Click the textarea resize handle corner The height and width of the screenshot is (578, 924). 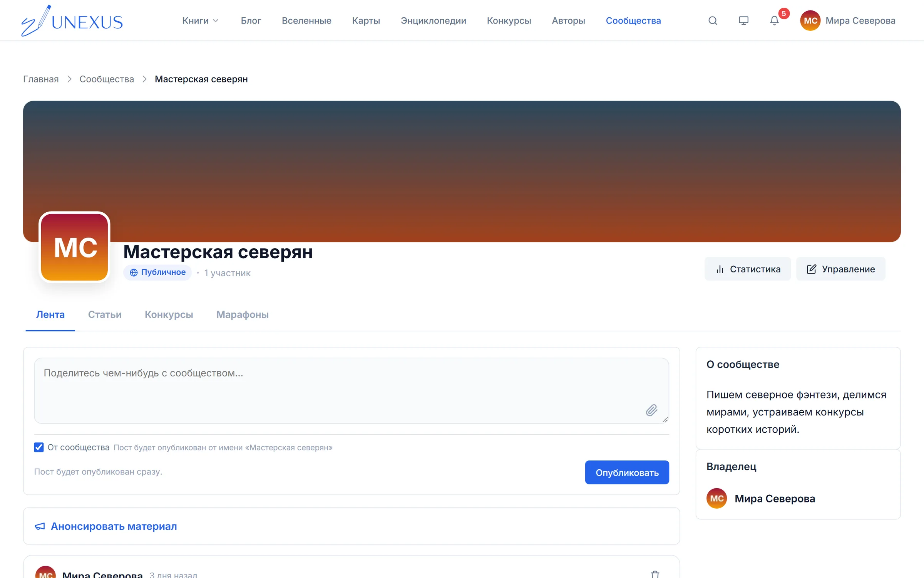665,420
